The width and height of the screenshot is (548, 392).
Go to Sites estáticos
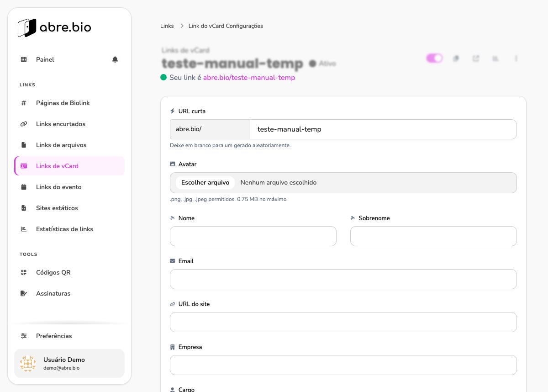tap(69, 208)
